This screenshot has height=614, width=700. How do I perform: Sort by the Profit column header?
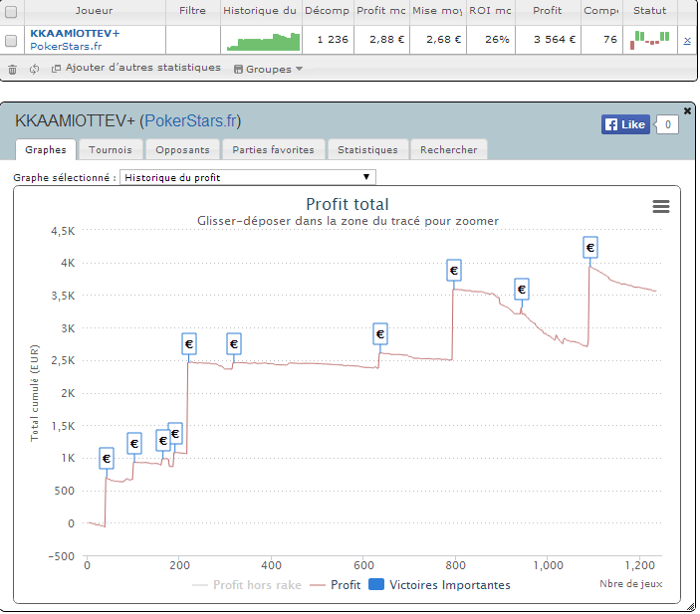click(x=548, y=11)
